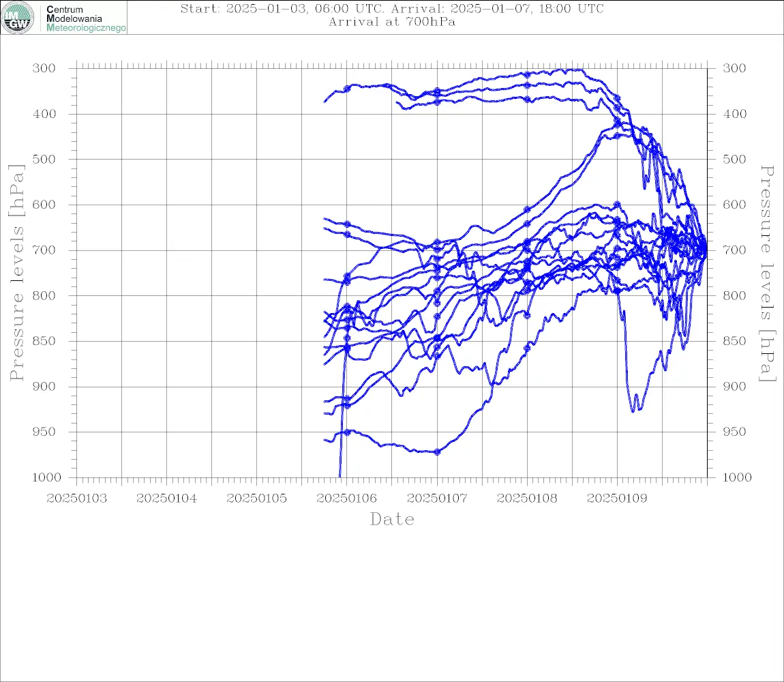Click the 'Date' x-axis title
The width and height of the screenshot is (784, 682).
click(392, 520)
